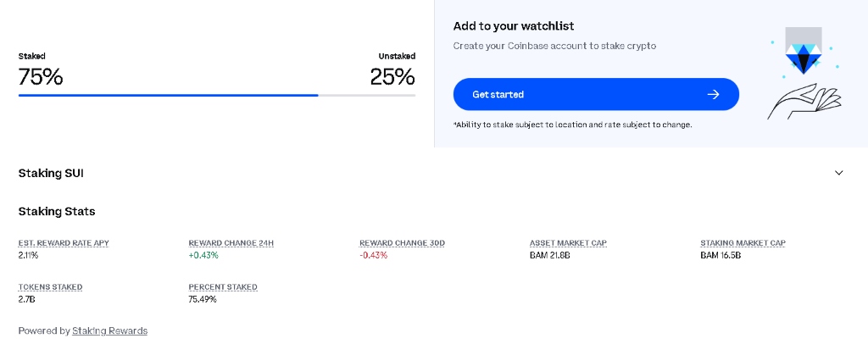The width and height of the screenshot is (868, 344).
Task: Click the STAKING MARKET CAP label
Action: 743,243
